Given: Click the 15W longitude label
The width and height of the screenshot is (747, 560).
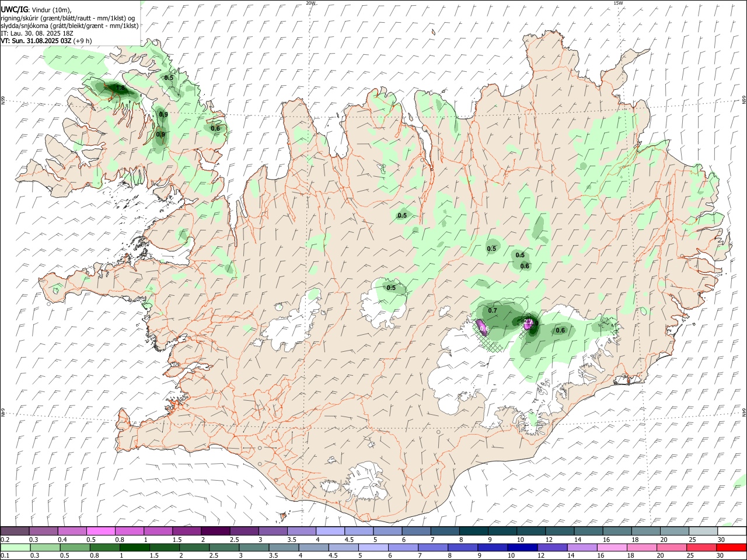Looking at the screenshot, I should click(x=618, y=3).
